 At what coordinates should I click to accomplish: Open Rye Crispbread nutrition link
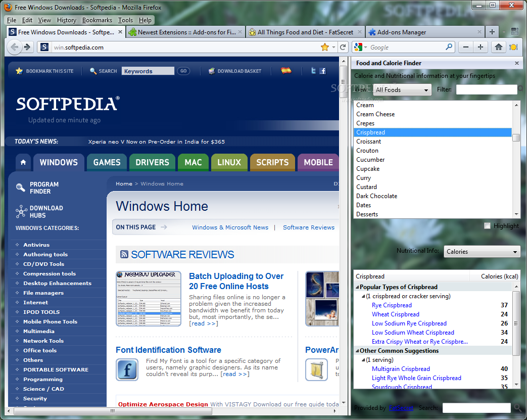pyautogui.click(x=392, y=305)
